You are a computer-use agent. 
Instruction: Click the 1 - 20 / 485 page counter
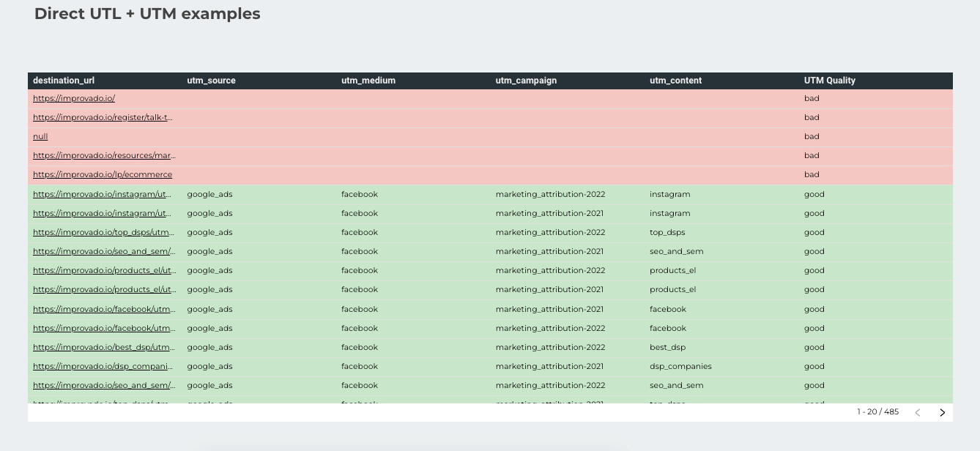coord(877,411)
